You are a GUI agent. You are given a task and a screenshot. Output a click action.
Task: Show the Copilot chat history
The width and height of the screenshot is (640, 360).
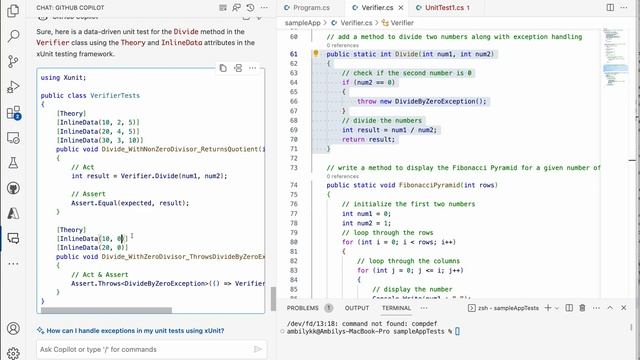pyautogui.click(x=251, y=7)
